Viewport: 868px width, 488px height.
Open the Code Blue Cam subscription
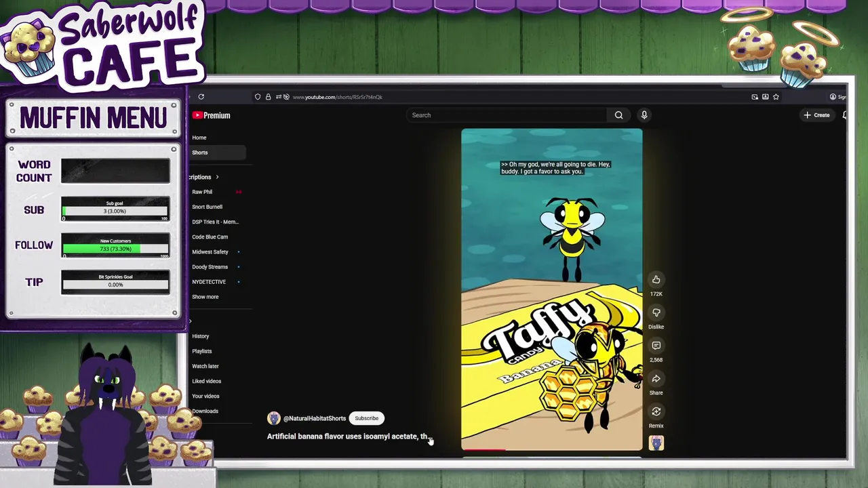[210, 237]
